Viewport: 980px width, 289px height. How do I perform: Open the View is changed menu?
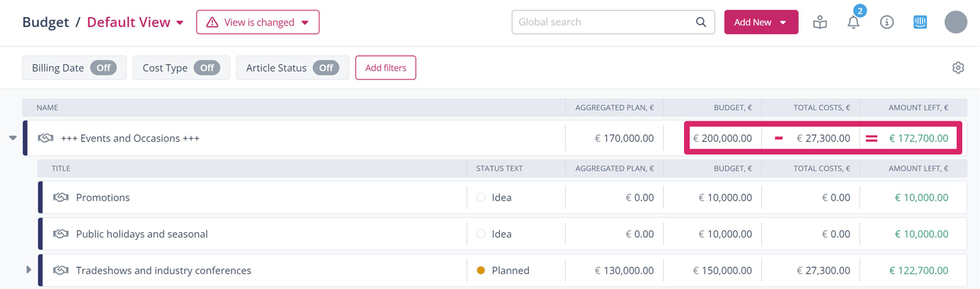coord(258,23)
